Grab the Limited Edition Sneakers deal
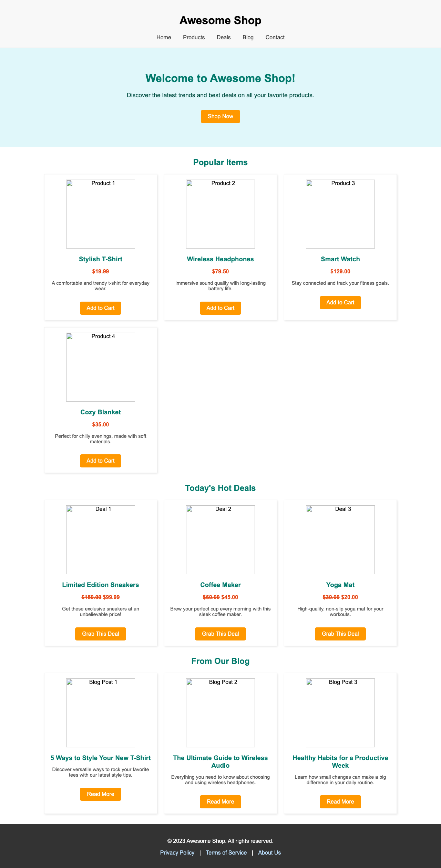This screenshot has width=441, height=868. tap(100, 634)
